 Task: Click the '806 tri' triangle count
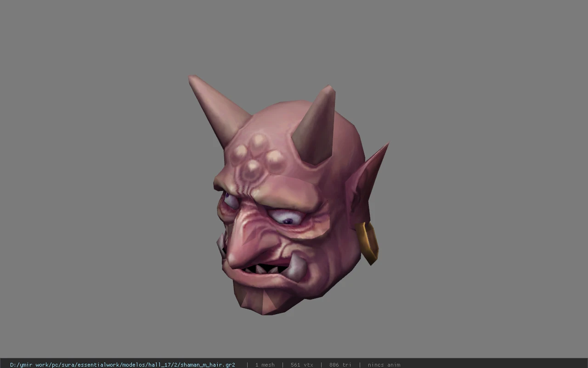click(x=340, y=365)
